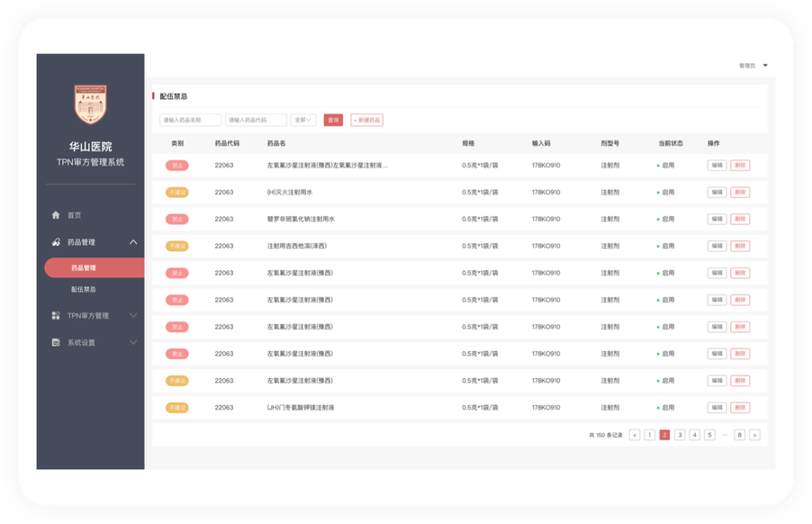Click the 药品代码 column header
The height and width of the screenshot is (524, 812).
click(x=227, y=143)
